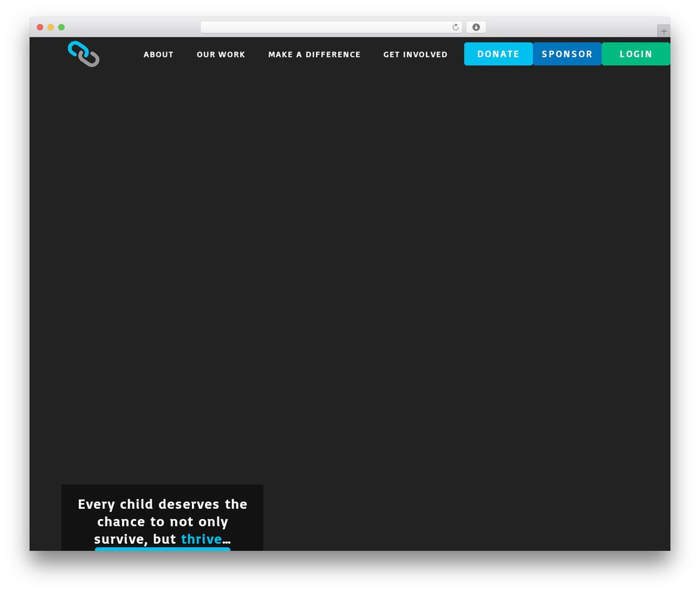Open the Our Work menu

coord(221,55)
